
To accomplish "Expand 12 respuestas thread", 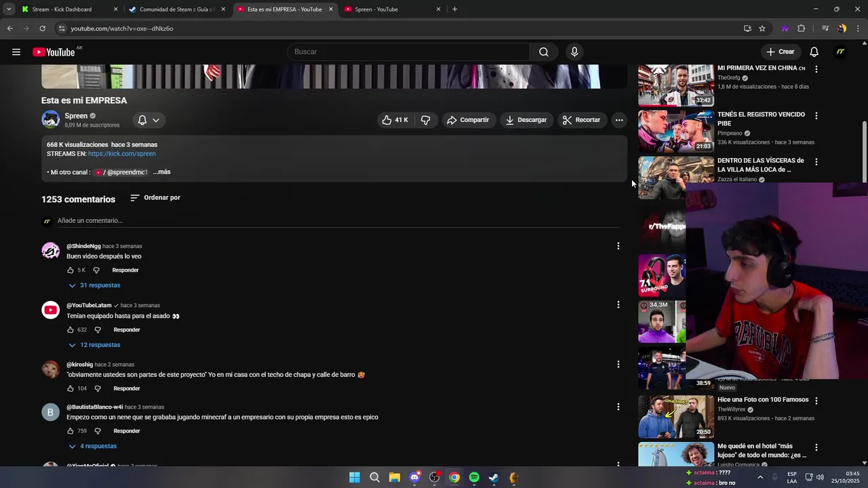I will point(94,345).
